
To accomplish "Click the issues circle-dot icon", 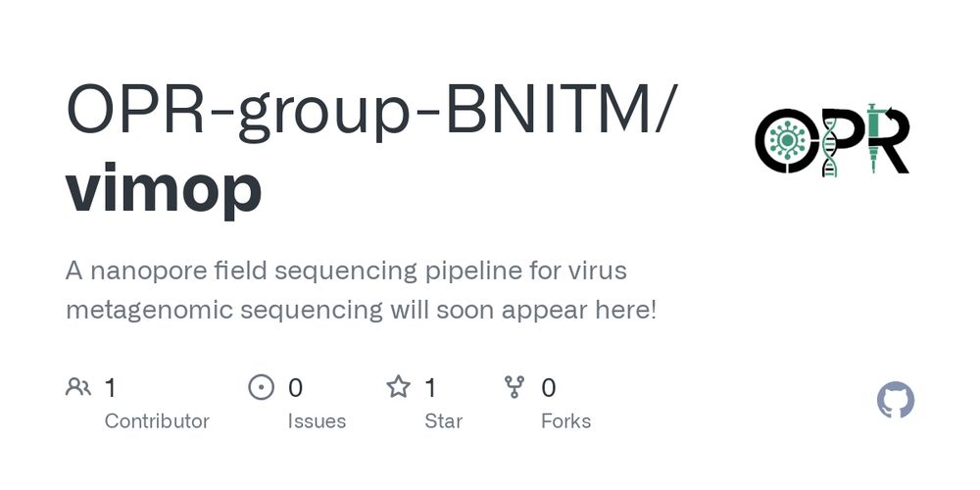I will [x=262, y=387].
